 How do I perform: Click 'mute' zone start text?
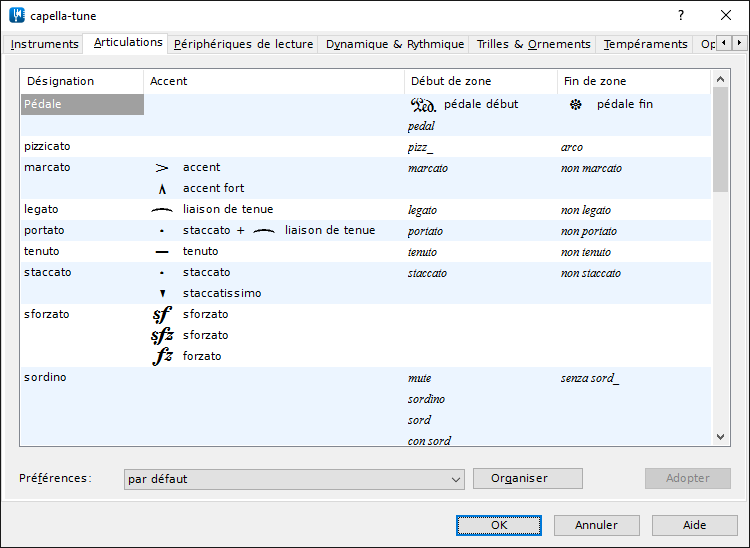click(419, 378)
